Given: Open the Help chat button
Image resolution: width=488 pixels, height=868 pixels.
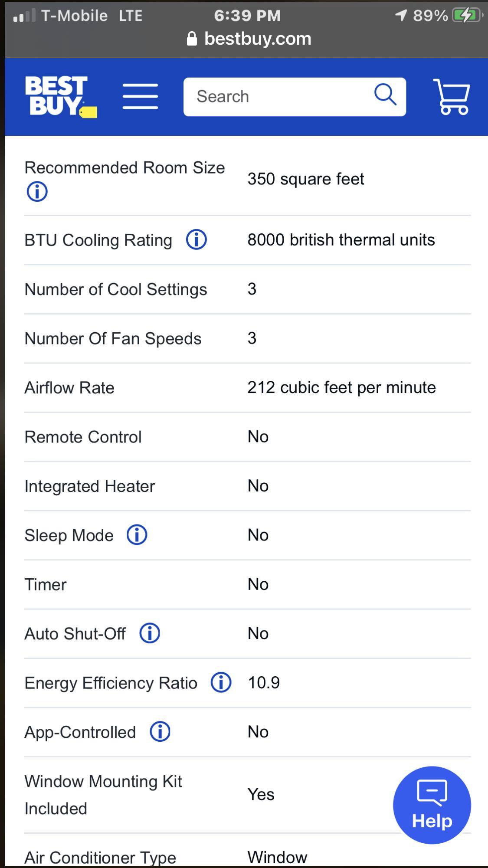Looking at the screenshot, I should (432, 805).
